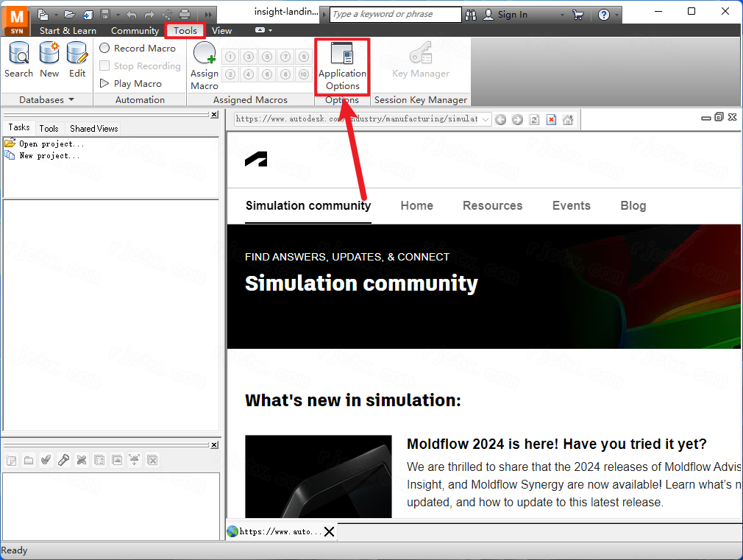Viewport: 743px width, 560px height.
Task: Open Application Options in the ribbon
Action: pyautogui.click(x=342, y=66)
